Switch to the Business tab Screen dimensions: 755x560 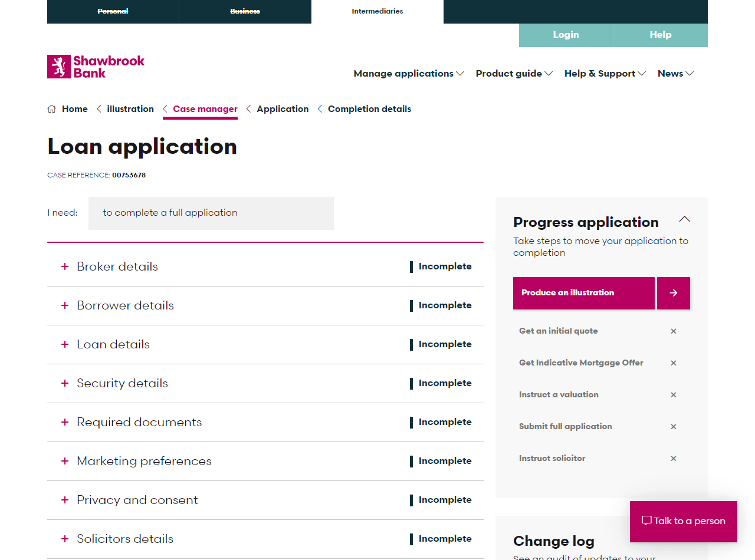245,11
